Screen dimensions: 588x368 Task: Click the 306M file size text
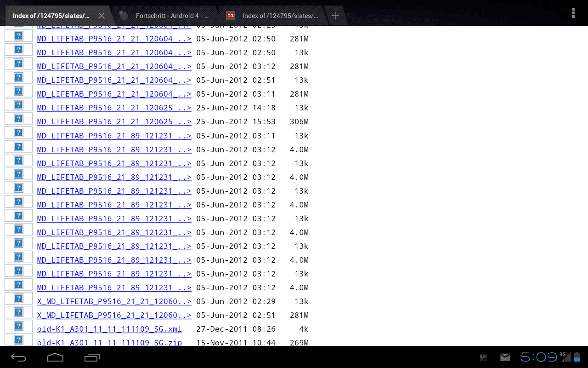(299, 122)
